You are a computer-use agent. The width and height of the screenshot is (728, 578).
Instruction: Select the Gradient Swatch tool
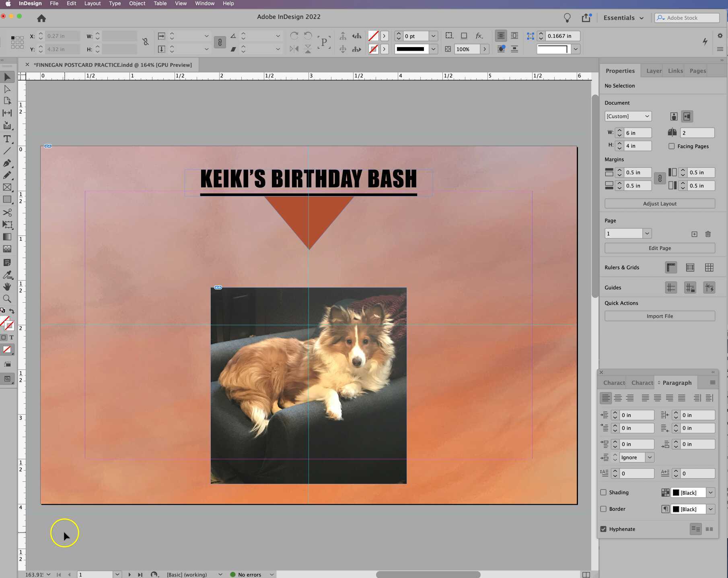pyautogui.click(x=7, y=237)
